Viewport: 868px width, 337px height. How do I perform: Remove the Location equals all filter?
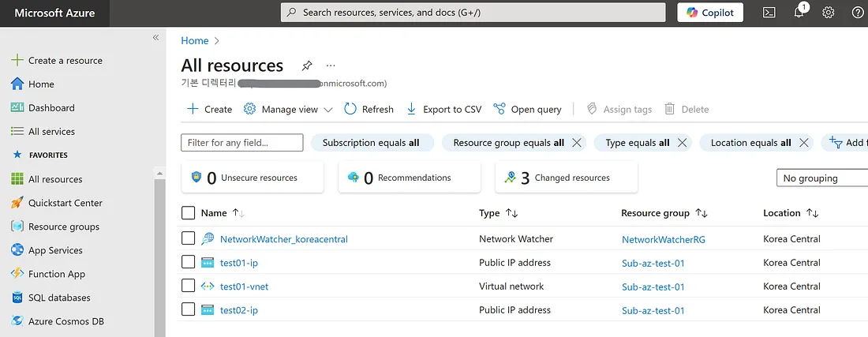coord(804,143)
